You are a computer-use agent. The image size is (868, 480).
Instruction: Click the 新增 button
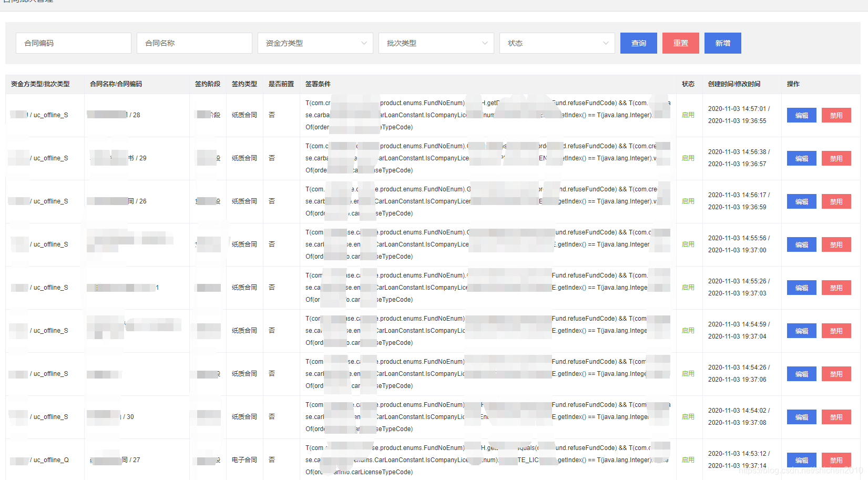click(723, 43)
